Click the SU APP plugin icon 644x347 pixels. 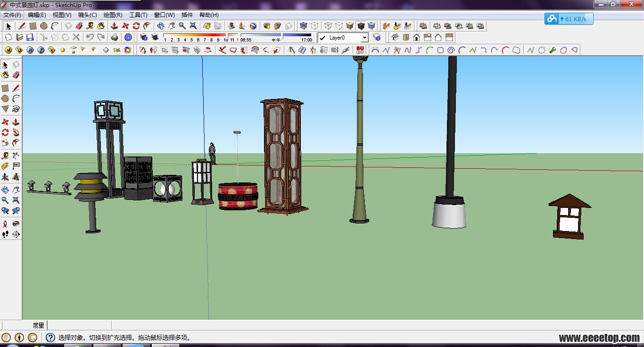click(x=360, y=50)
